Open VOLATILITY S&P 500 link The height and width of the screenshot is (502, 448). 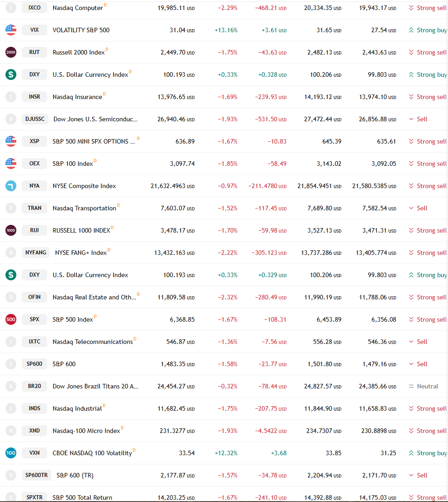click(81, 30)
